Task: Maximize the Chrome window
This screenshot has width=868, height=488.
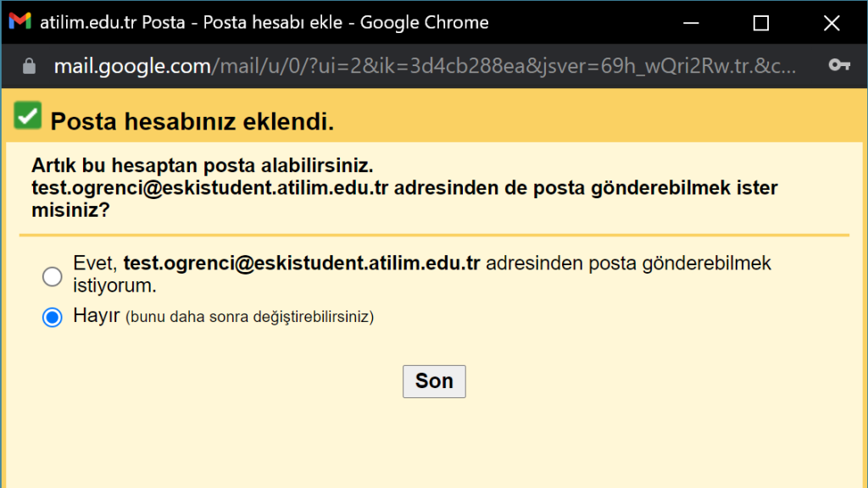Action: point(760,22)
